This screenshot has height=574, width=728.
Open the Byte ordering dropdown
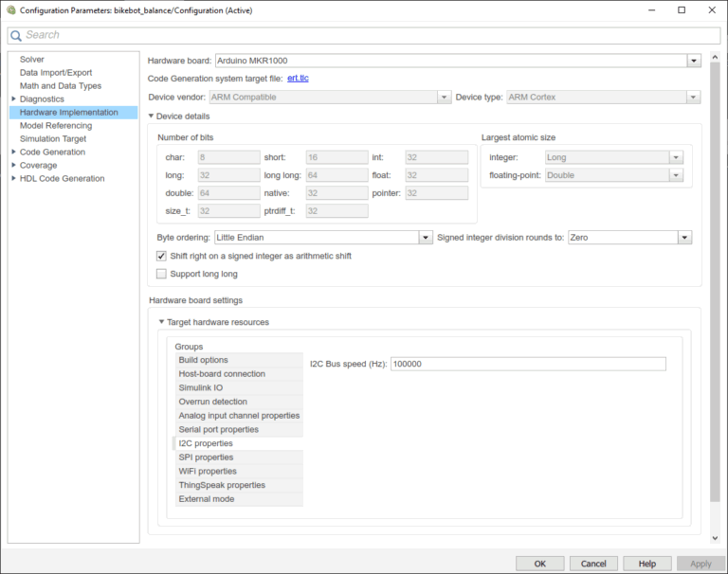[426, 238]
